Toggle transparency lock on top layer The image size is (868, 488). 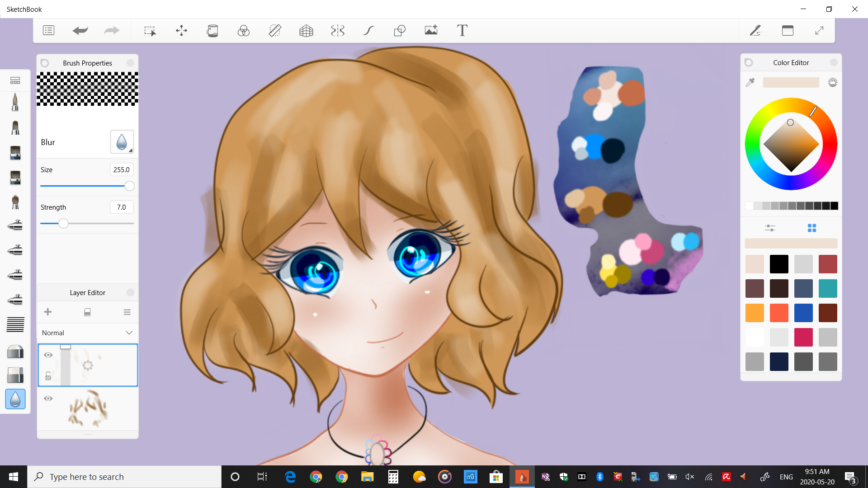point(48,376)
